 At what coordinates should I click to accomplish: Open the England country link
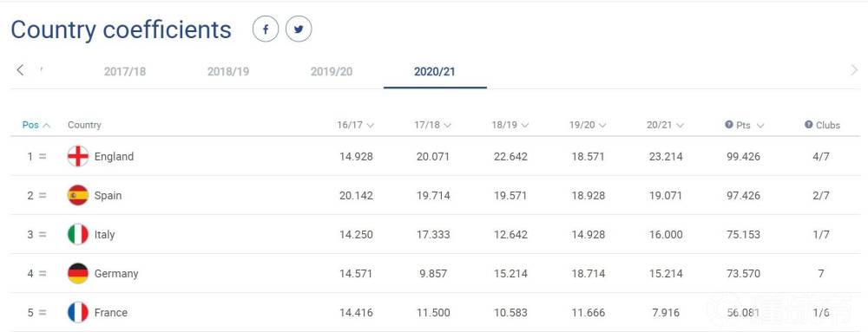[x=114, y=156]
